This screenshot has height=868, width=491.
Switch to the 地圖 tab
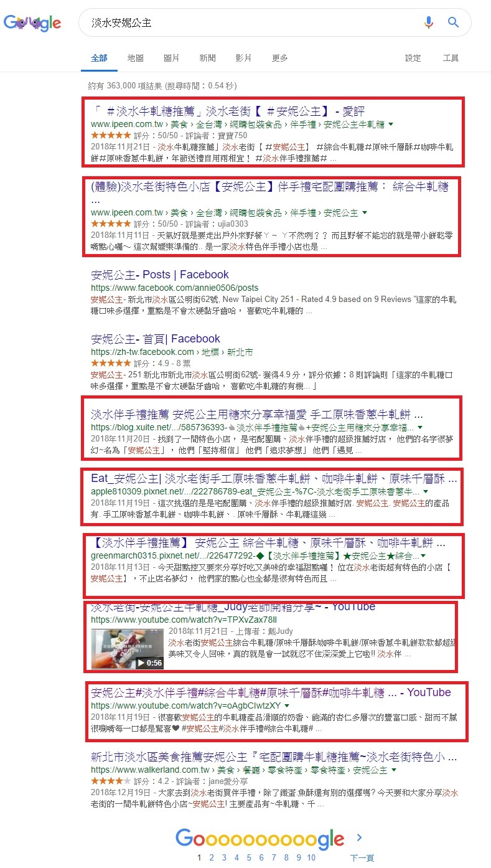pyautogui.click(x=135, y=58)
